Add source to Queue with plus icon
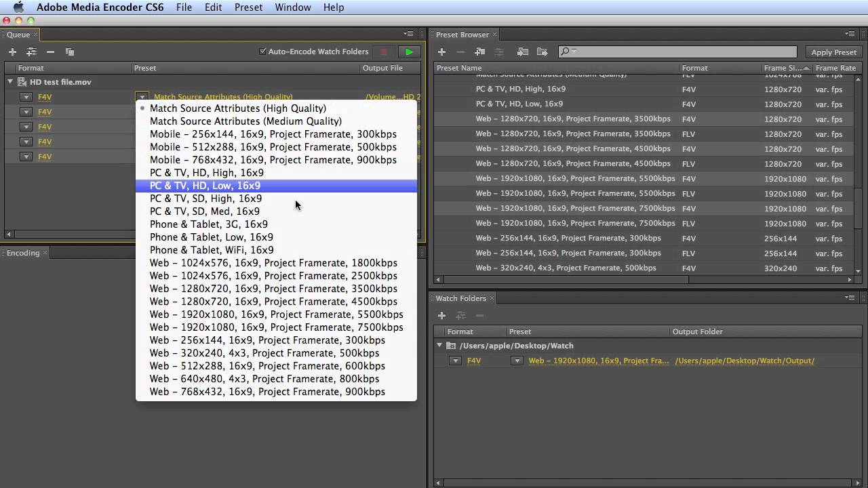The height and width of the screenshot is (488, 868). (12, 52)
